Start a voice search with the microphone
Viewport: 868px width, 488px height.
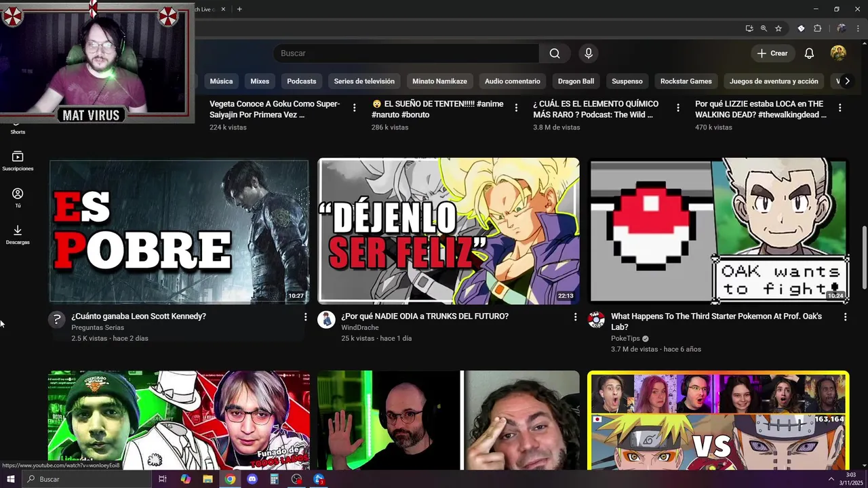coord(589,54)
